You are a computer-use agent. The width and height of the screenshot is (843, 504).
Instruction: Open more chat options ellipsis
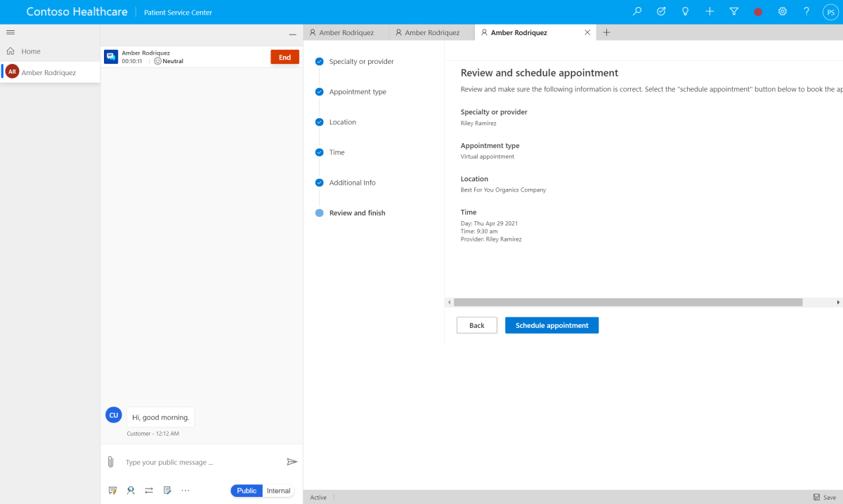pos(185,491)
